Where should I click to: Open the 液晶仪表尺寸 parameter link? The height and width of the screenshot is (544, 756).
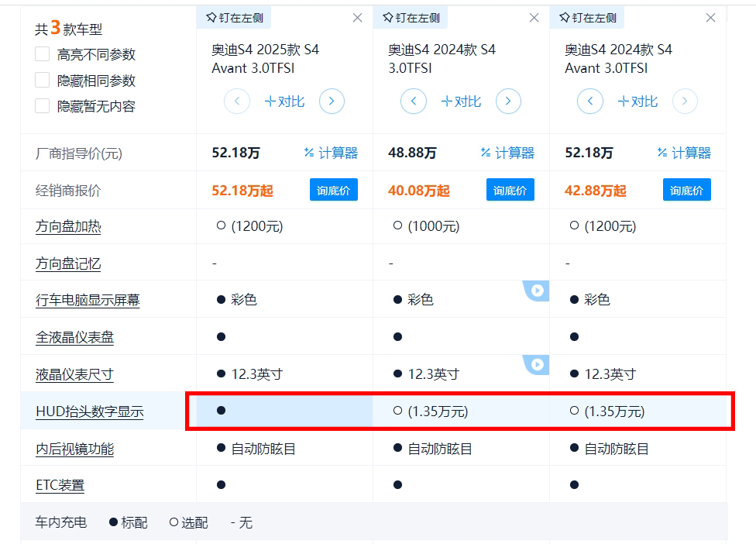pyautogui.click(x=74, y=374)
